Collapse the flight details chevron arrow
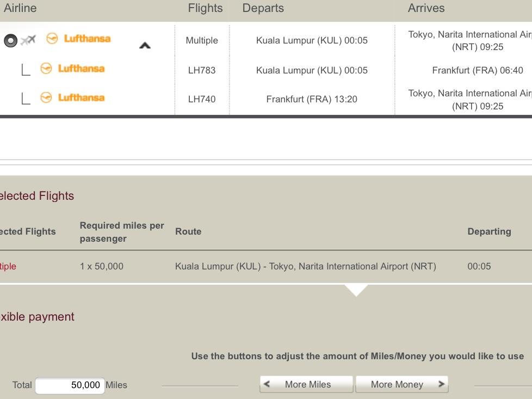532x399 pixels. click(145, 46)
